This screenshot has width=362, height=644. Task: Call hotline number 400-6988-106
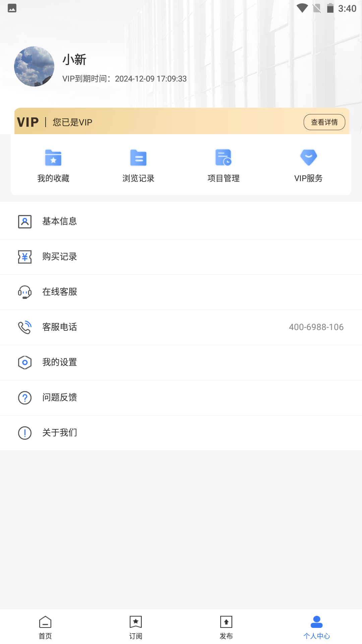316,327
